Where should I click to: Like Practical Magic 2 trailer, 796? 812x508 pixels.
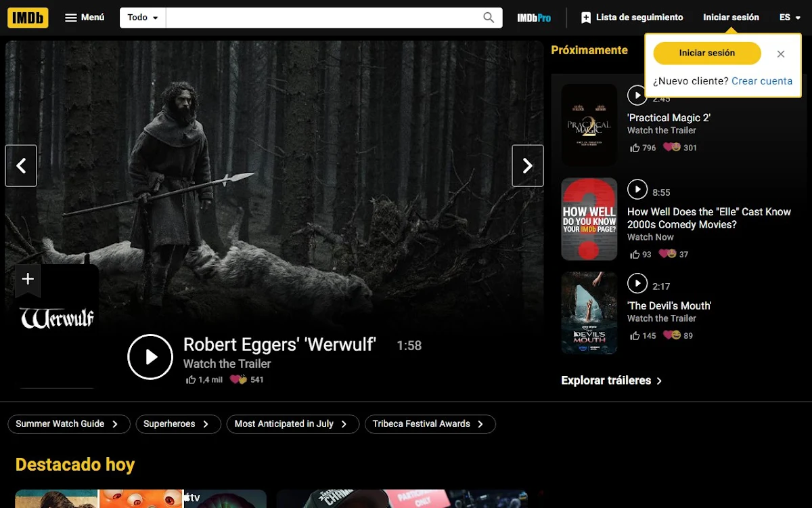(x=643, y=148)
